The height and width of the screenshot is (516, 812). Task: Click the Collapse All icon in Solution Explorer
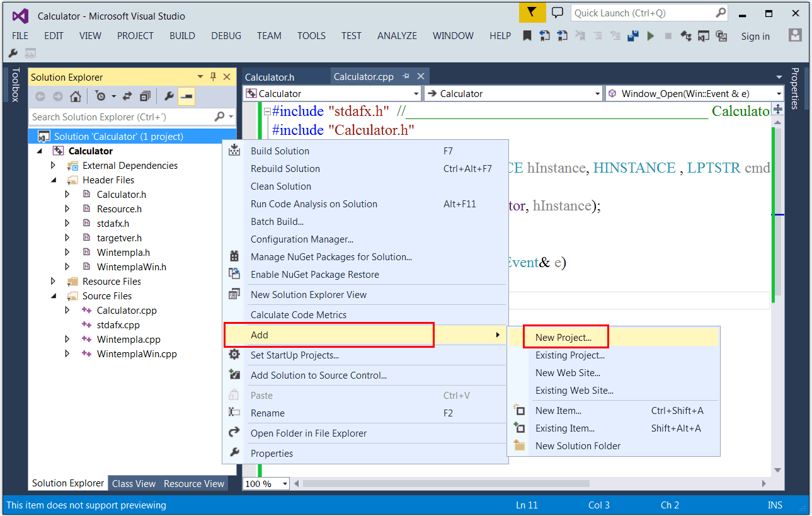pyautogui.click(x=145, y=96)
